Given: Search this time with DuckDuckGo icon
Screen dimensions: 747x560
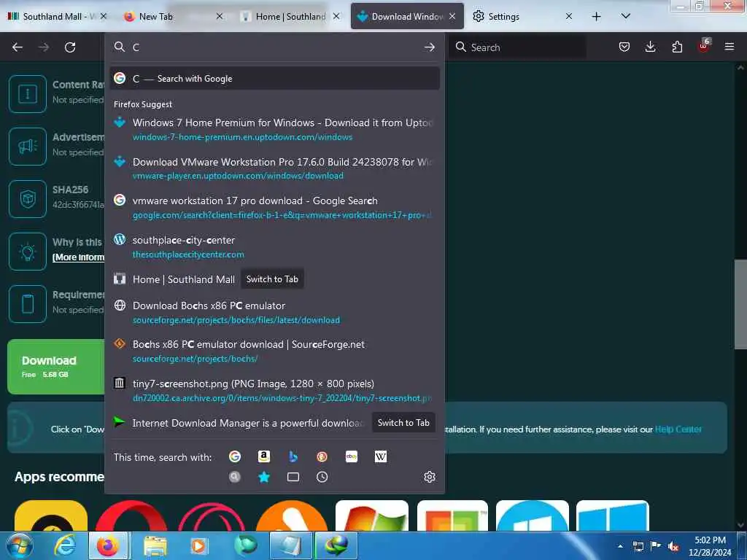Looking at the screenshot, I should [x=322, y=456].
